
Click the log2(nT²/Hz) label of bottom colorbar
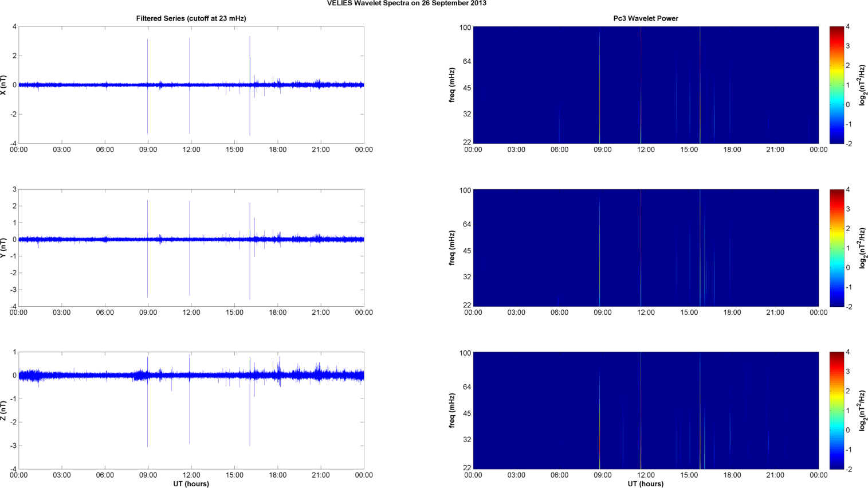click(862, 411)
